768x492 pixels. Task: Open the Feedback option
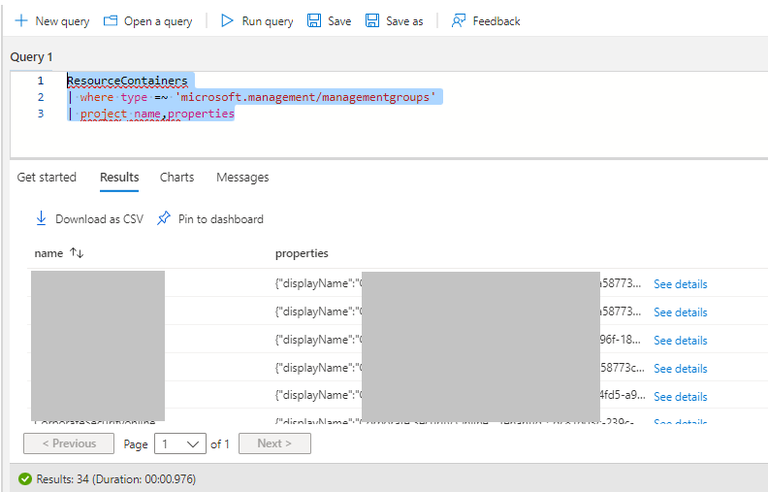tap(486, 21)
